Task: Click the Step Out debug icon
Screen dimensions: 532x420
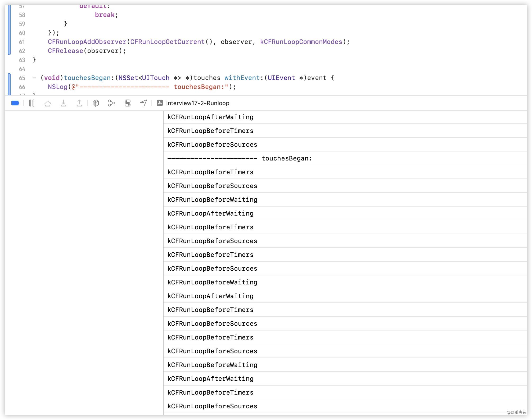Action: pyautogui.click(x=79, y=103)
